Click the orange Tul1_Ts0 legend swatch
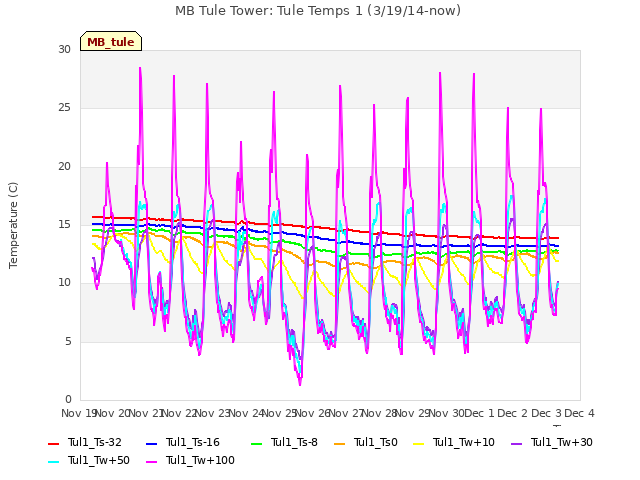The width and height of the screenshot is (640, 480). pyautogui.click(x=340, y=444)
